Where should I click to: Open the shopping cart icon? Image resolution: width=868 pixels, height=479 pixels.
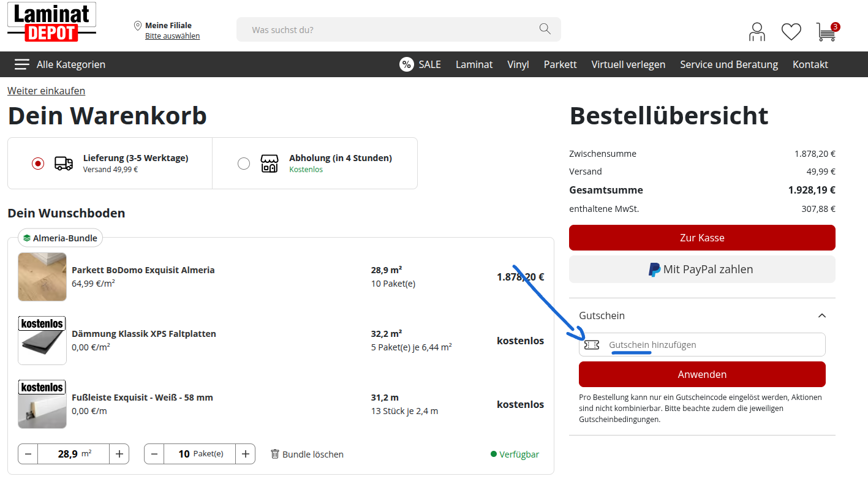(826, 31)
